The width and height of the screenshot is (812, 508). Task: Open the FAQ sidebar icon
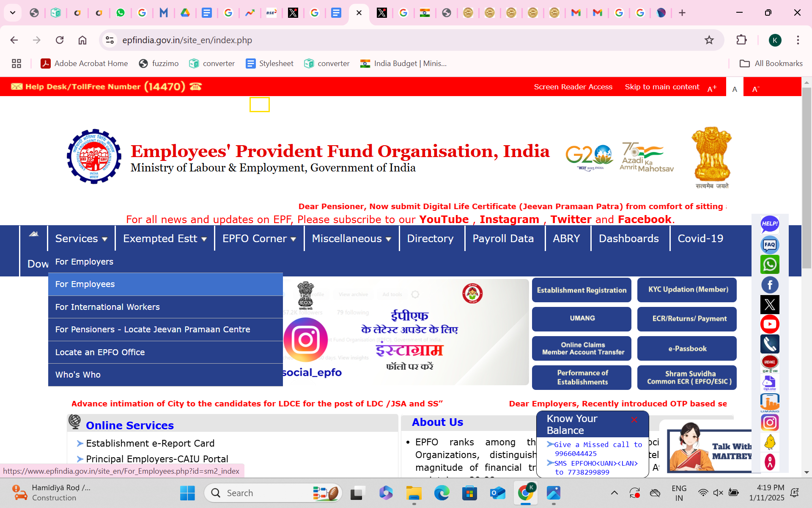point(770,245)
